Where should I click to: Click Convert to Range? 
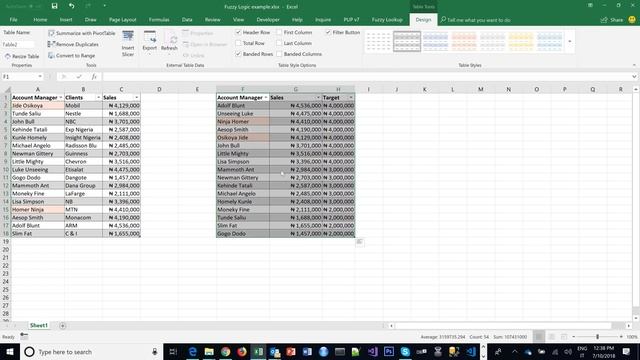coord(72,56)
